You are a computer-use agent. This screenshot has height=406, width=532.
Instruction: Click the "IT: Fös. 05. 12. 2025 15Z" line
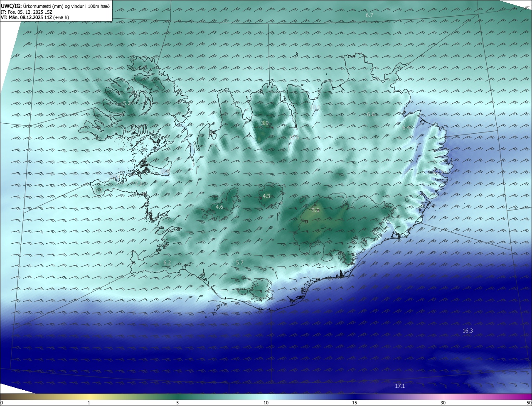(x=26, y=12)
